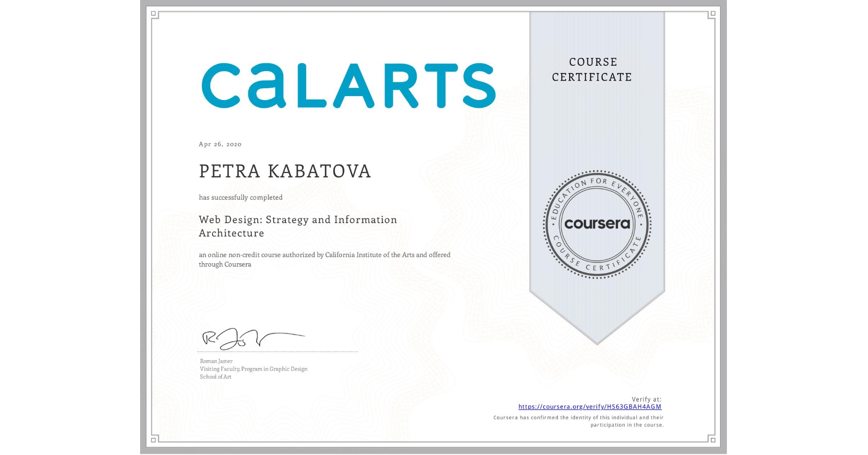Select the Web Design course title
Viewport: 868px width, 455px height.
[298, 226]
